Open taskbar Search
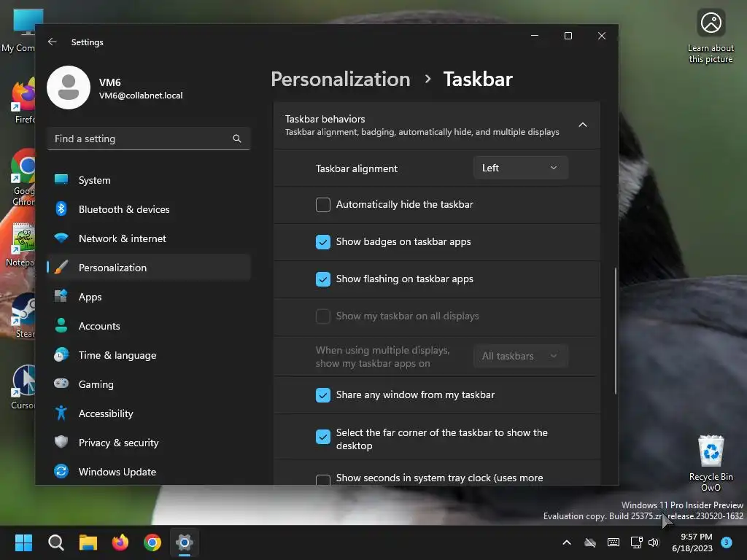The width and height of the screenshot is (747, 560). tap(55, 542)
